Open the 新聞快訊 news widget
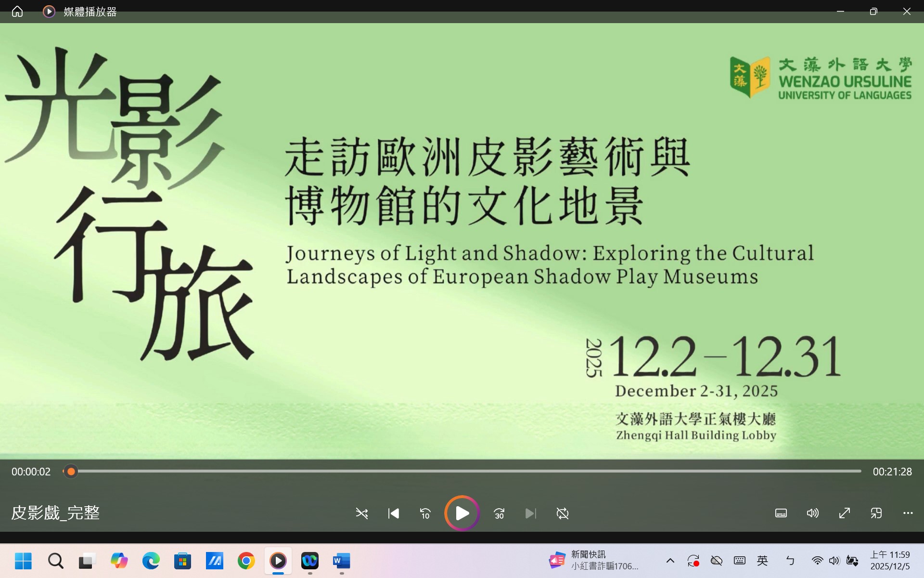This screenshot has height=578, width=924. 594,560
